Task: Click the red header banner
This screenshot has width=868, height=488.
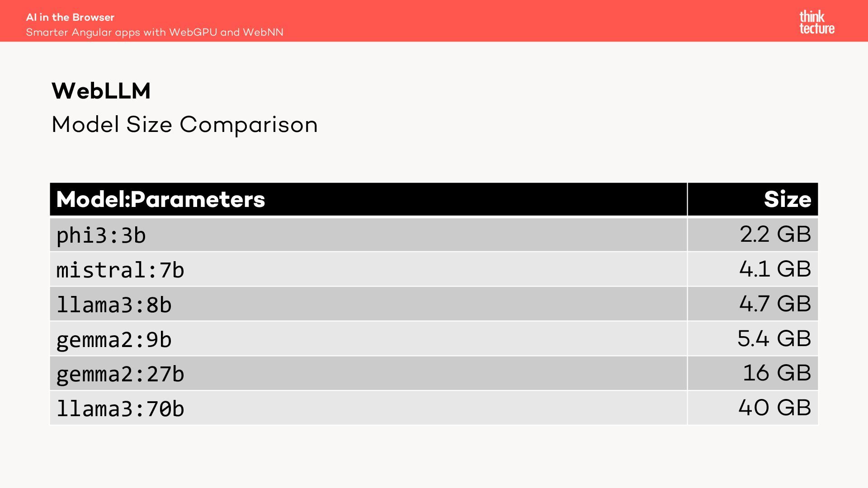Action: coord(497,21)
